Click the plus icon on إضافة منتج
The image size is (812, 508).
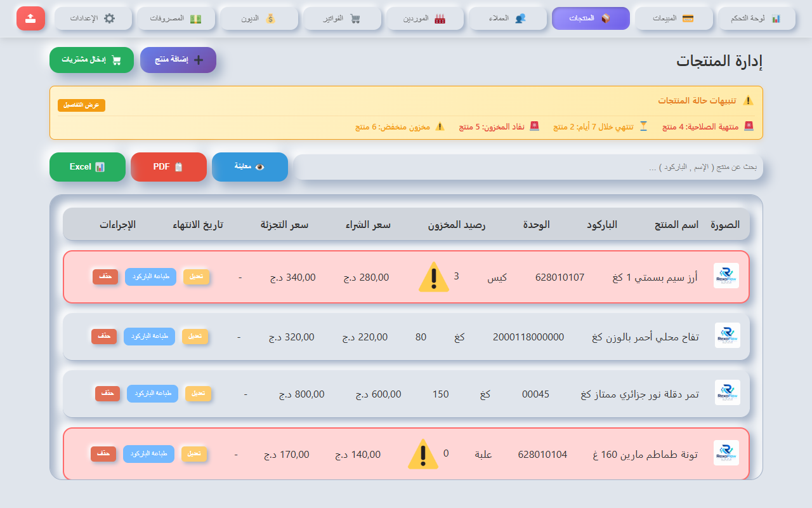[x=199, y=60]
